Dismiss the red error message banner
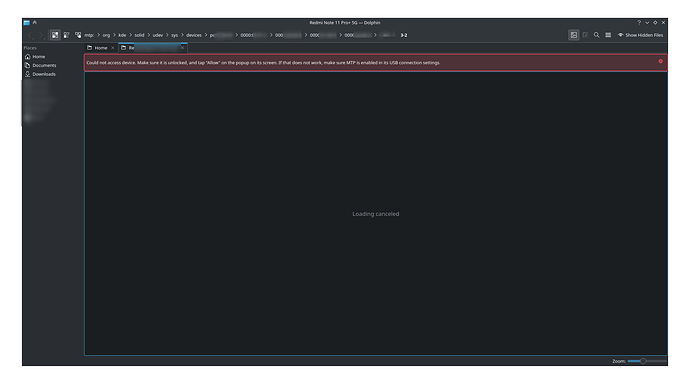Viewport: 690px width, 392px height. pos(661,62)
